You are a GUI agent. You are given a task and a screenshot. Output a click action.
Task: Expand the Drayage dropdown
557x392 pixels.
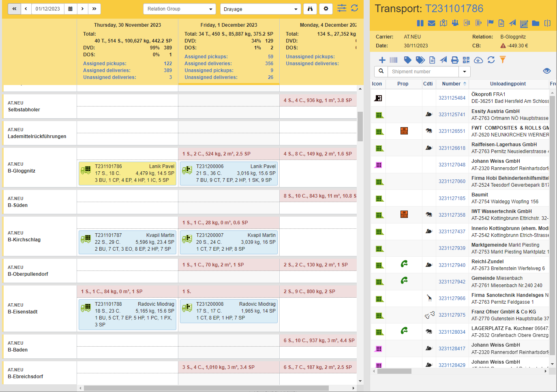click(261, 9)
